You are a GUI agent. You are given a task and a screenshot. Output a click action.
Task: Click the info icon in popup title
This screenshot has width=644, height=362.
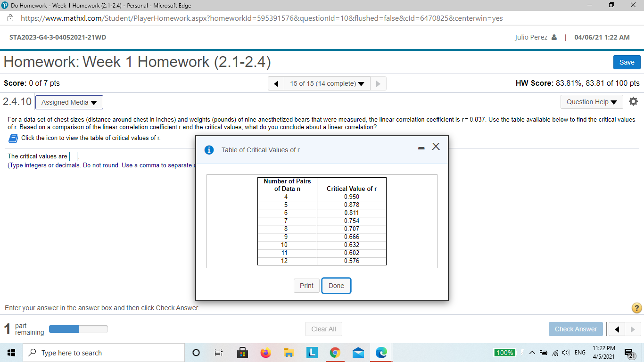pyautogui.click(x=209, y=150)
